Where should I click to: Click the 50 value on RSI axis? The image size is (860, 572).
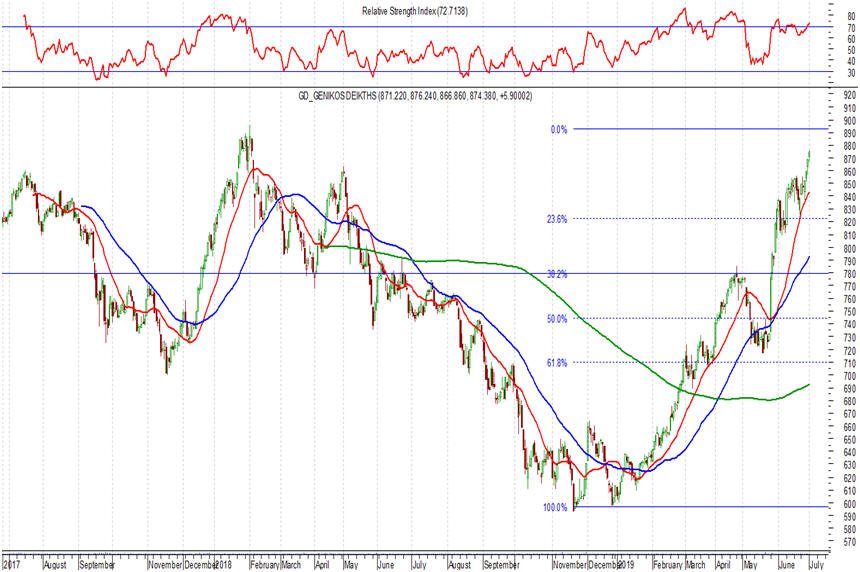[851, 50]
